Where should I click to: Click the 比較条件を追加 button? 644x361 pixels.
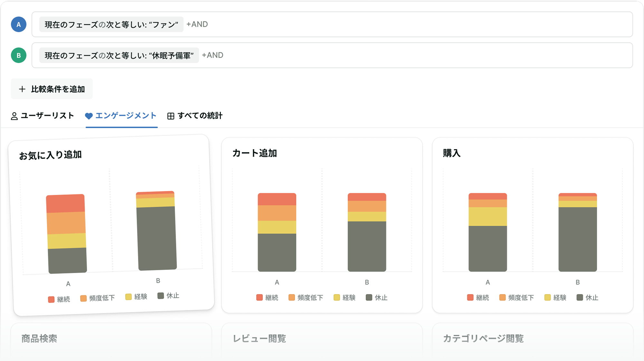(x=52, y=89)
